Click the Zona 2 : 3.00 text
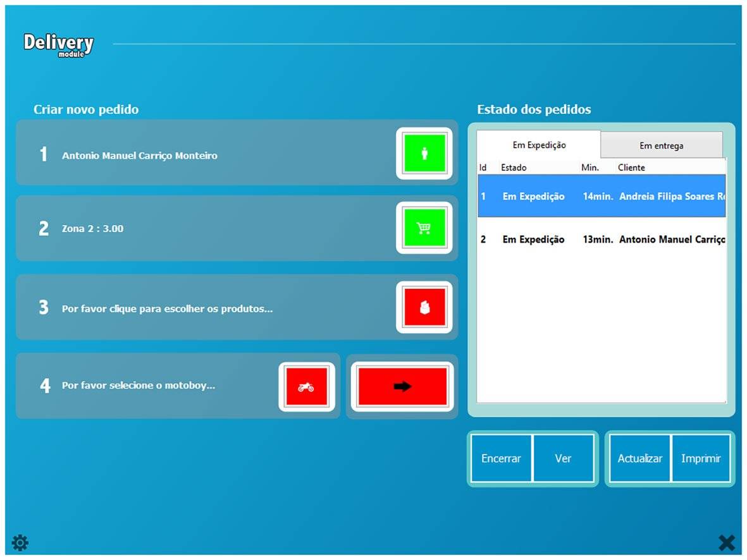Image resolution: width=747 pixels, height=560 pixels. [x=92, y=229]
